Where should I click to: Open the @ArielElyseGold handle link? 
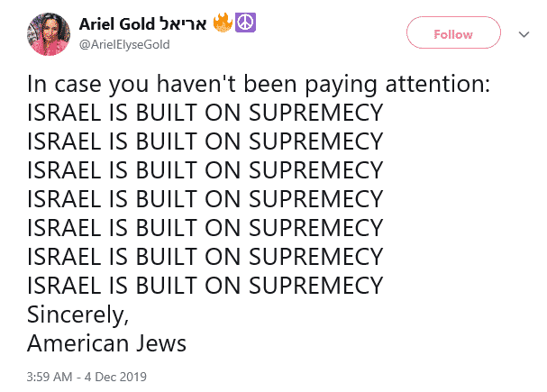124,45
